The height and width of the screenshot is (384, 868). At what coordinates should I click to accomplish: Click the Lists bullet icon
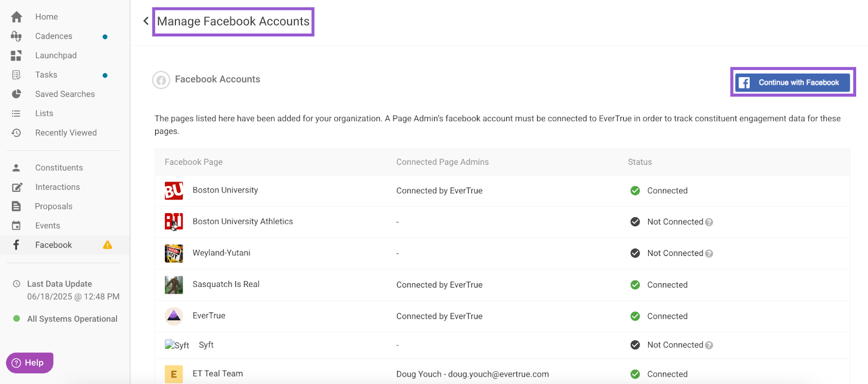pyautogui.click(x=16, y=113)
